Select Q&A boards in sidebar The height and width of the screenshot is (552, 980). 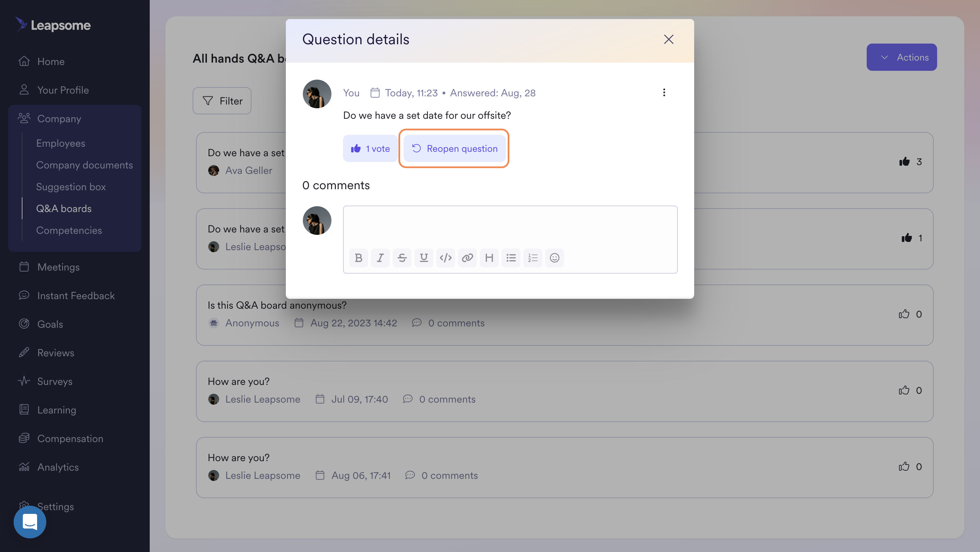(64, 209)
